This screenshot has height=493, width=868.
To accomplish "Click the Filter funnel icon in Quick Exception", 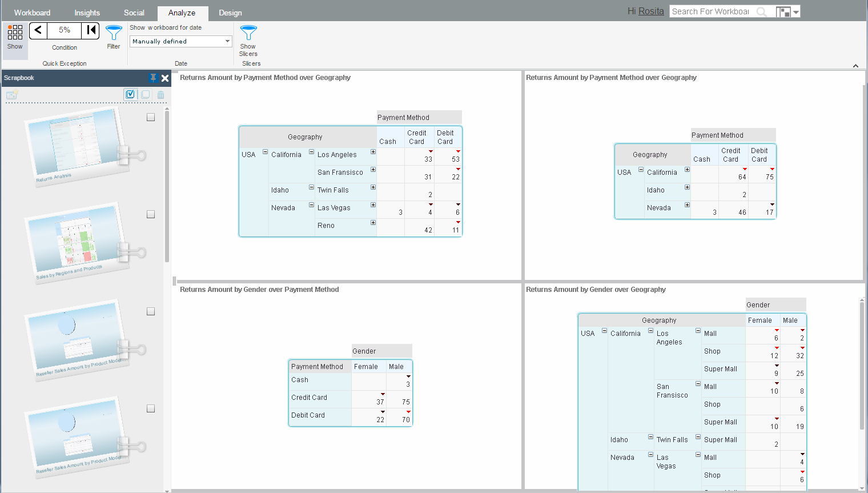I will pyautogui.click(x=114, y=33).
